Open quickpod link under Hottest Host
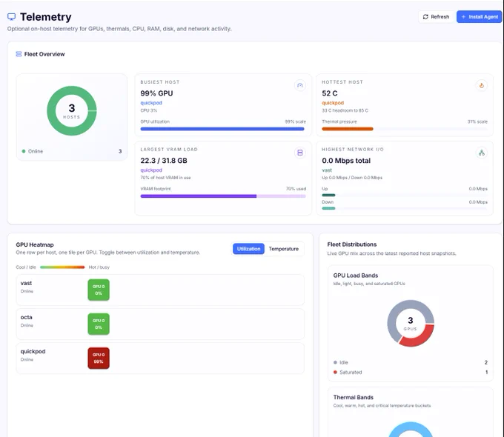Image resolution: width=504 pixels, height=437 pixels. pyautogui.click(x=333, y=103)
